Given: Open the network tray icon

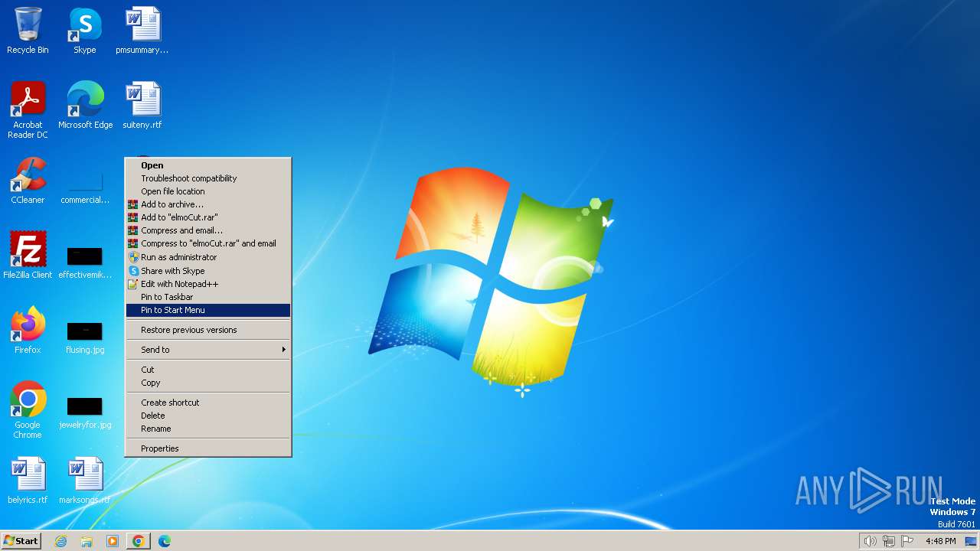Looking at the screenshot, I should (x=889, y=541).
